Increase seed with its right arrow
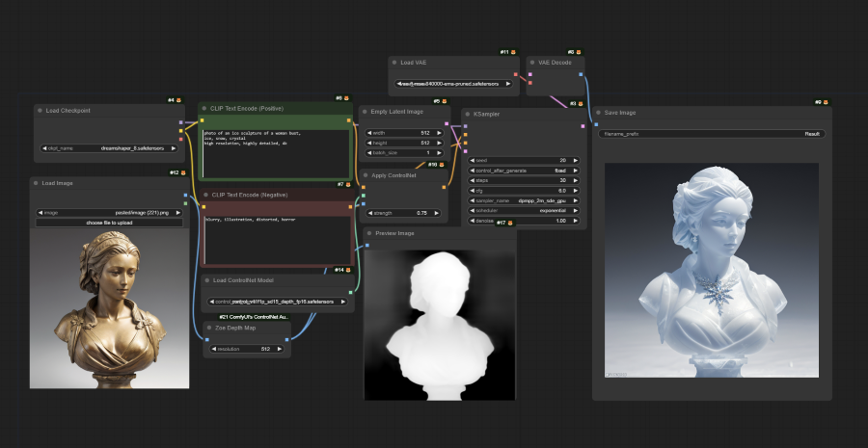The image size is (868, 448). coord(576,160)
